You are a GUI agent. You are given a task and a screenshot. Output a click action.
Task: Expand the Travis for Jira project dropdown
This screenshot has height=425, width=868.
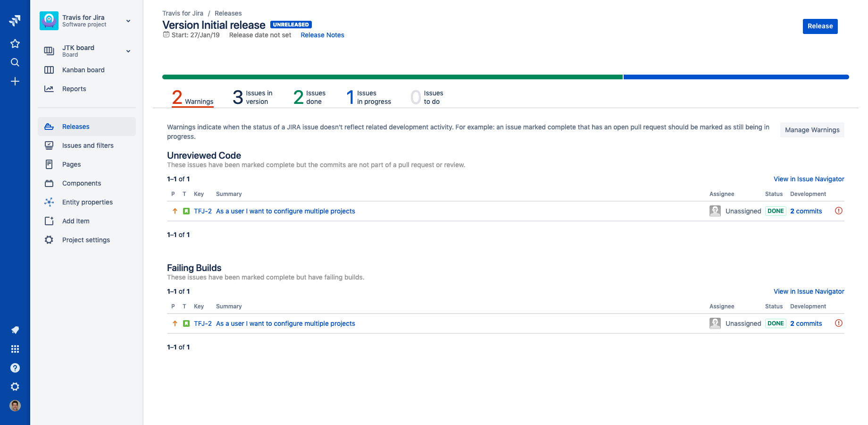tap(128, 21)
